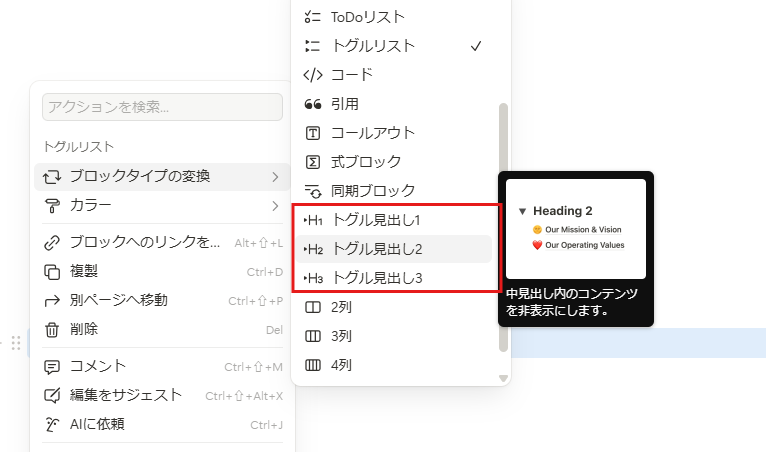Click the H2 toggle heading icon
This screenshot has height=452, width=766.
coord(313,249)
